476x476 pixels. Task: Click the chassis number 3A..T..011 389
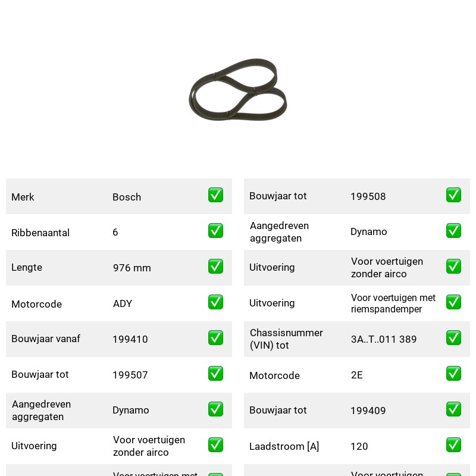click(384, 339)
